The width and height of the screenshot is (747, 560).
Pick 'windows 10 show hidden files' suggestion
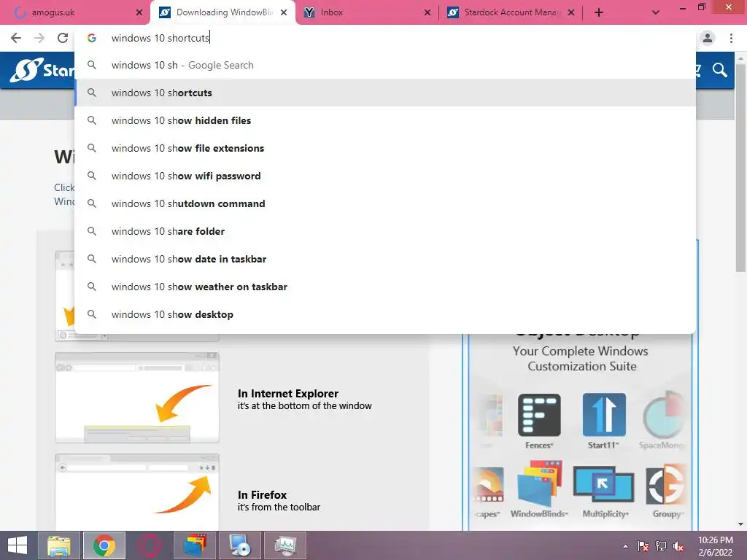(x=385, y=120)
